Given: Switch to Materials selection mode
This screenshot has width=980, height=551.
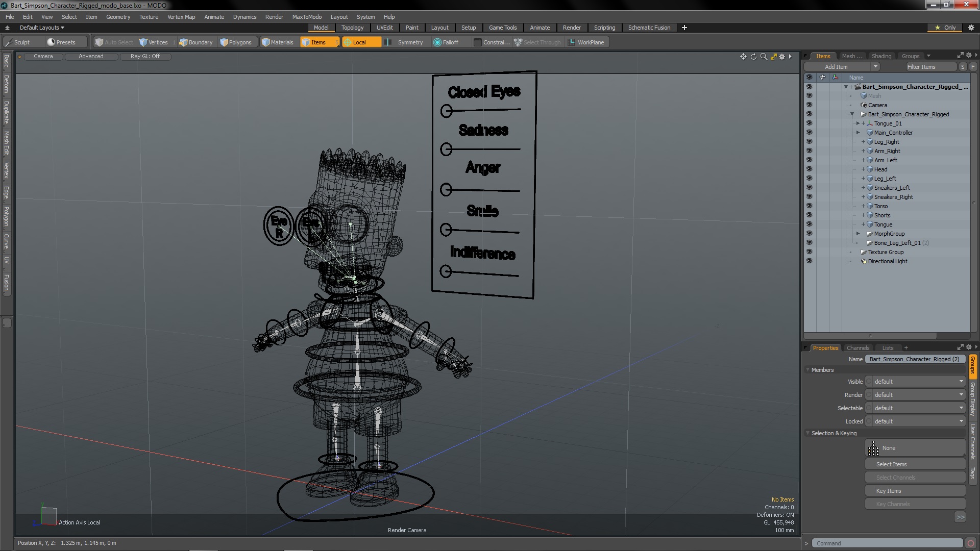Looking at the screenshot, I should (278, 42).
